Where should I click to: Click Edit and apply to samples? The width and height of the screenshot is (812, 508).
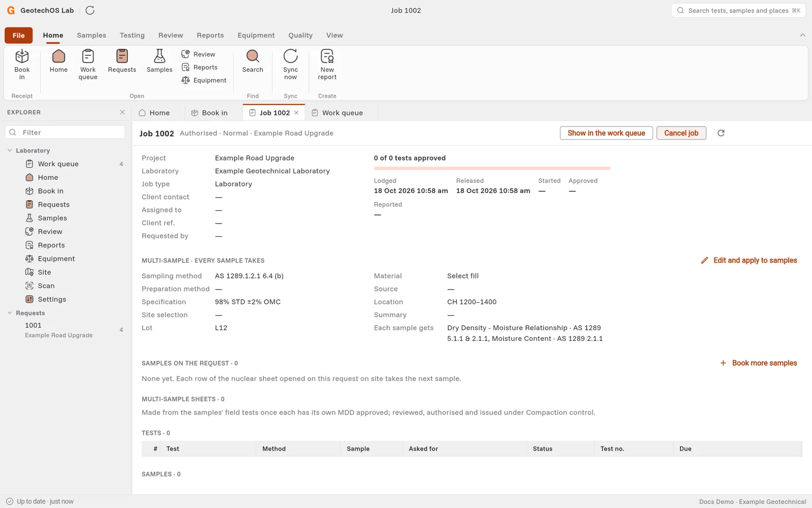pyautogui.click(x=749, y=261)
